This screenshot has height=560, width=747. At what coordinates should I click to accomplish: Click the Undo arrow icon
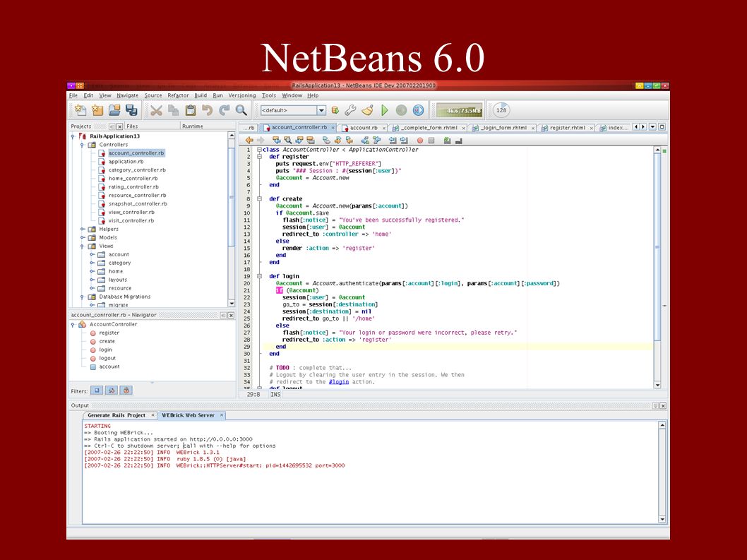pos(207,111)
